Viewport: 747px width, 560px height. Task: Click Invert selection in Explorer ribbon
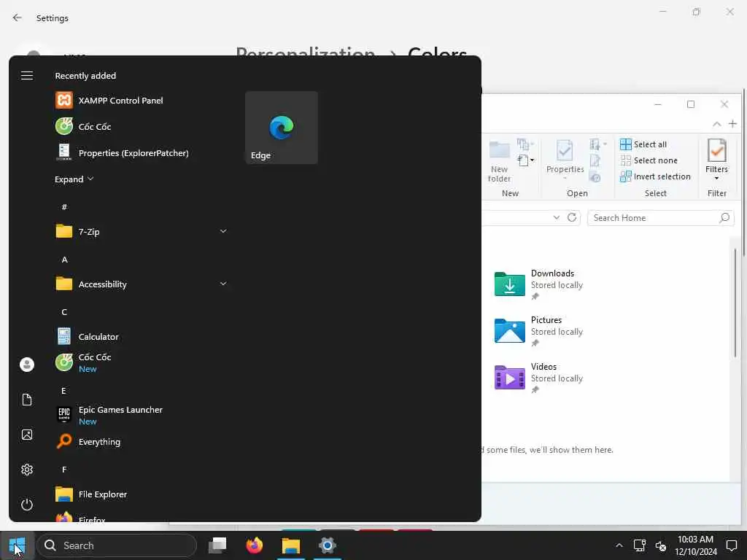[x=655, y=176]
